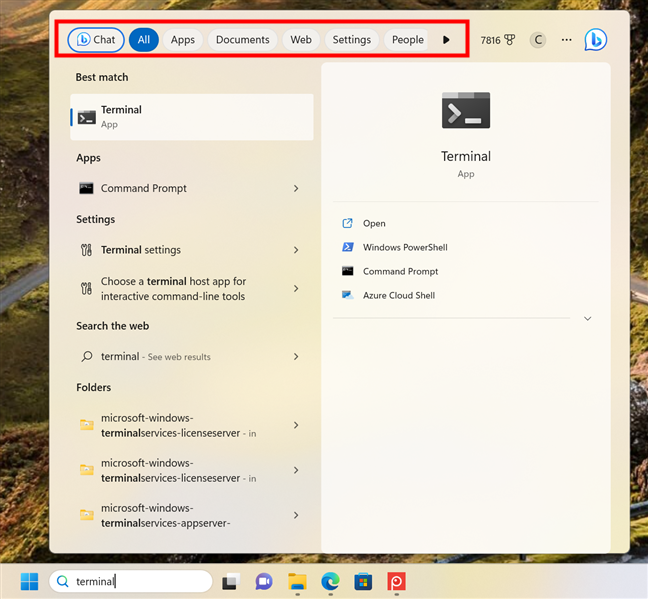Switch to the Settings filter
Screen dimensions: 648x599
(x=352, y=40)
